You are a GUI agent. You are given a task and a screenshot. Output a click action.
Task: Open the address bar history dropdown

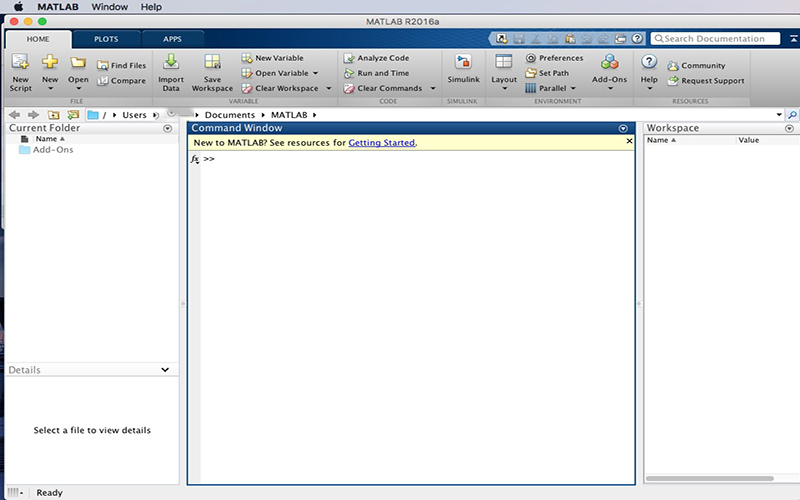tap(779, 115)
